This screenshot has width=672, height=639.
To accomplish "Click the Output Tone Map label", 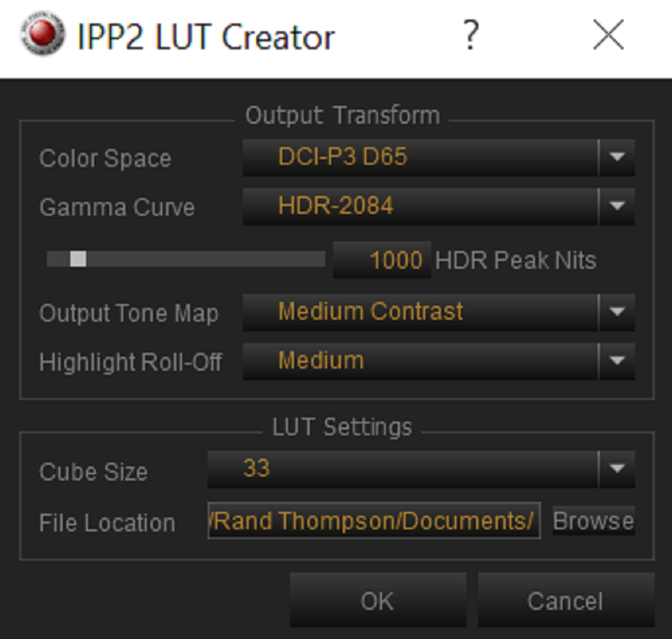I will pyautogui.click(x=129, y=313).
